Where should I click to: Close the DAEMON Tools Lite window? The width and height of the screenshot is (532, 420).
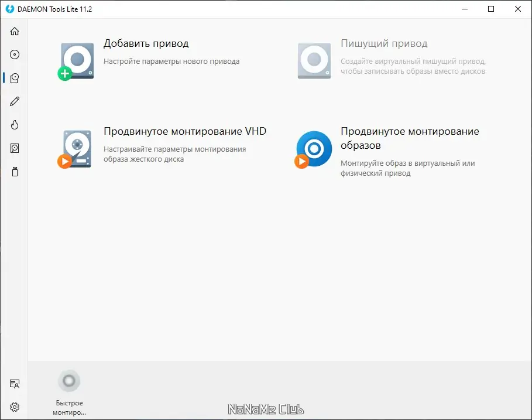518,9
